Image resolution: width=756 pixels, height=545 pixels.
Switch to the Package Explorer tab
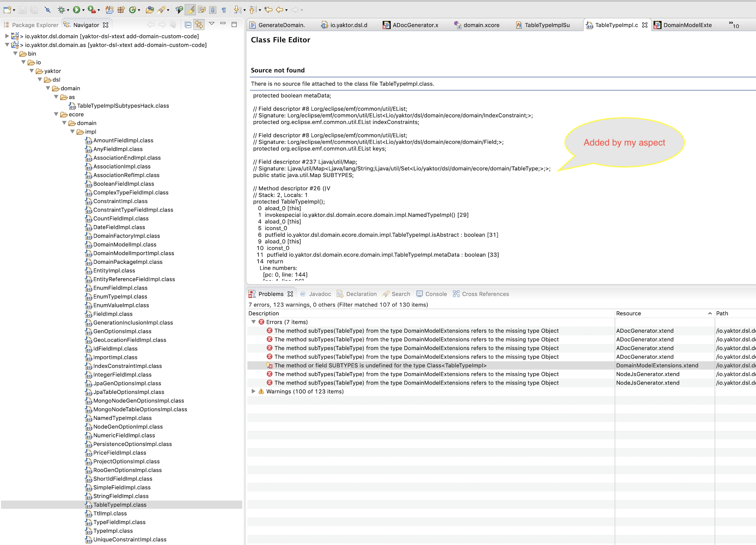(31, 25)
